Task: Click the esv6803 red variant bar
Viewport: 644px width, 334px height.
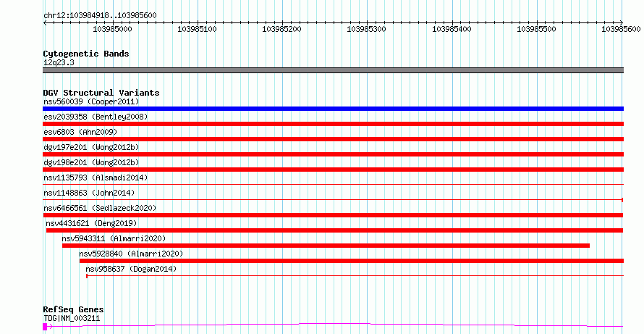Action: (x=333, y=139)
